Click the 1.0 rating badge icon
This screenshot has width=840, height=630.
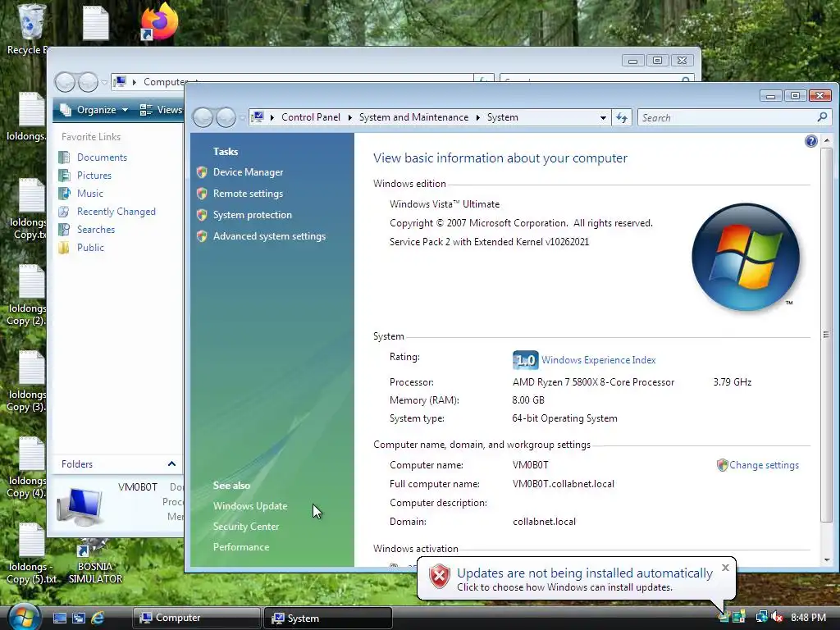[x=525, y=360]
